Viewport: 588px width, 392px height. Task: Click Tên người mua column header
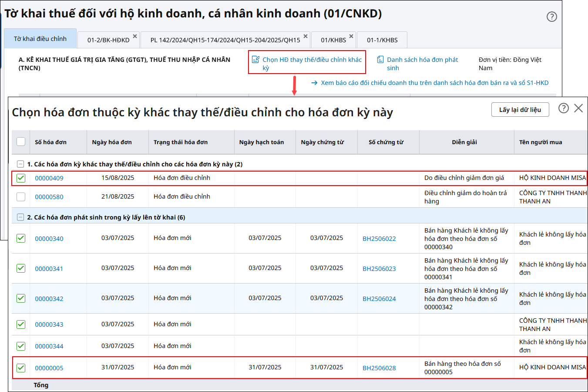tap(551, 142)
